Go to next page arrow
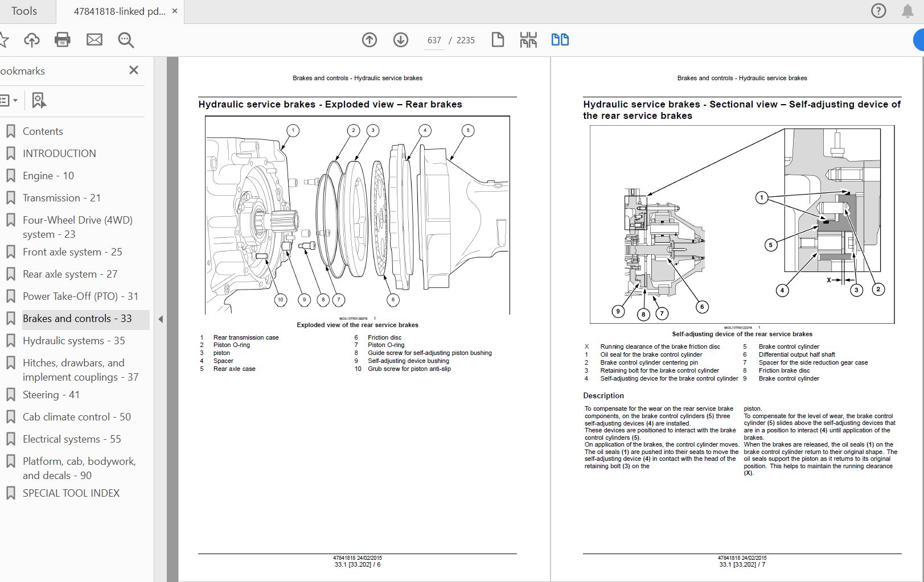Screen dimensions: 924x582 [x=401, y=40]
